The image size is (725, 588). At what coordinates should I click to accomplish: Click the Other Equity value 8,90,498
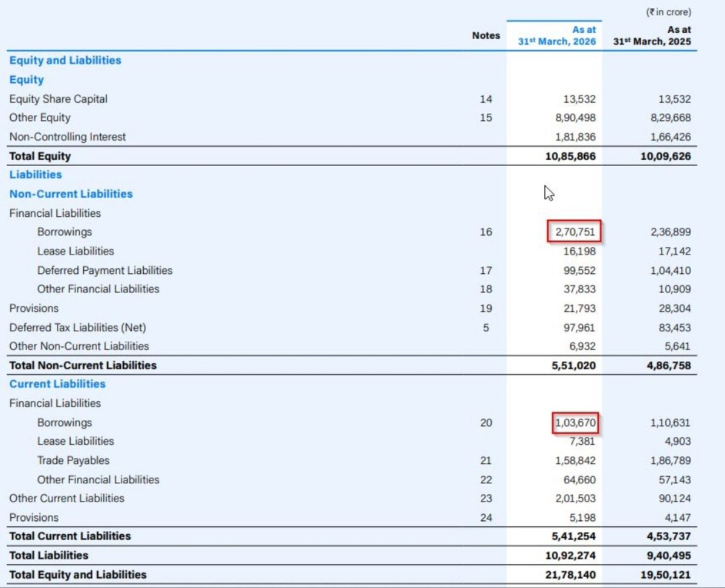575,118
